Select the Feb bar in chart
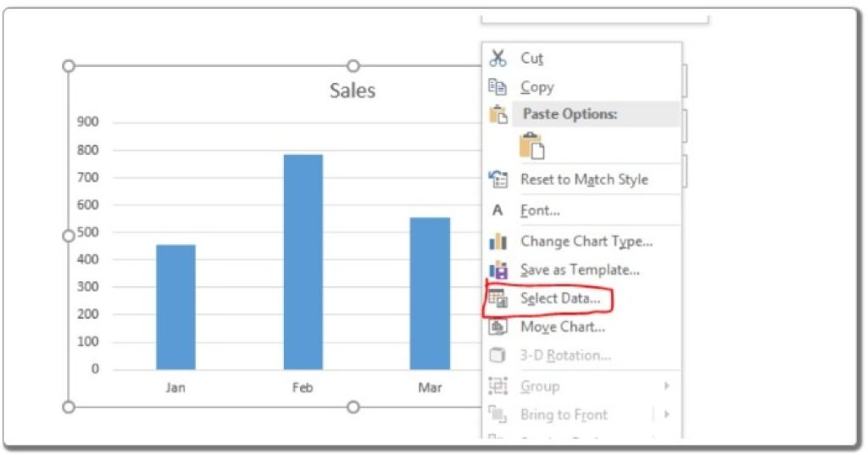868x455 pixels. (303, 263)
